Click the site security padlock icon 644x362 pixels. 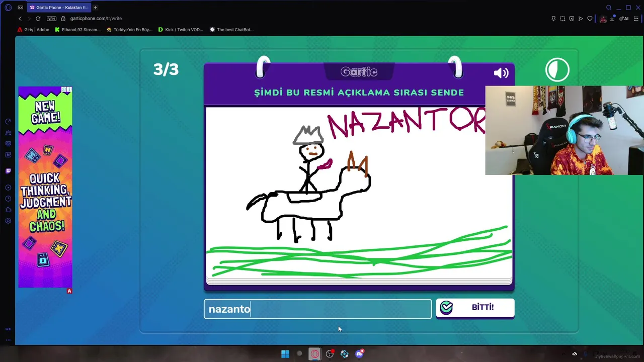[x=63, y=19]
